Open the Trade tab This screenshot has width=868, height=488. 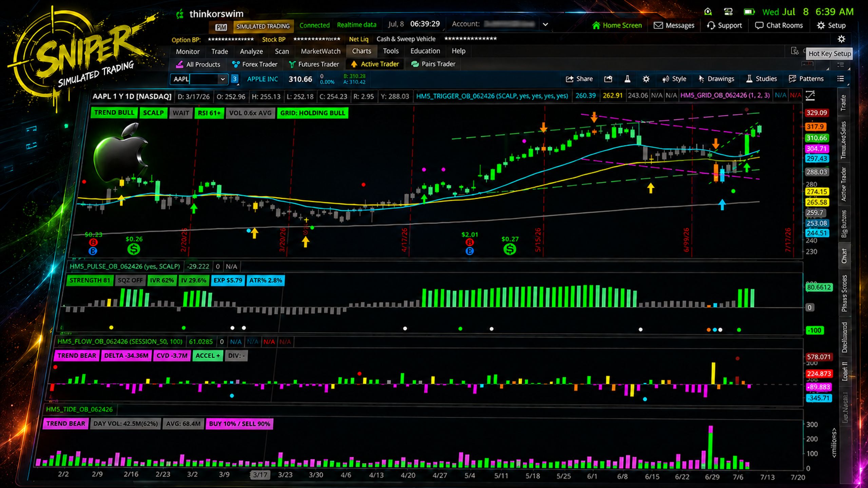(219, 51)
